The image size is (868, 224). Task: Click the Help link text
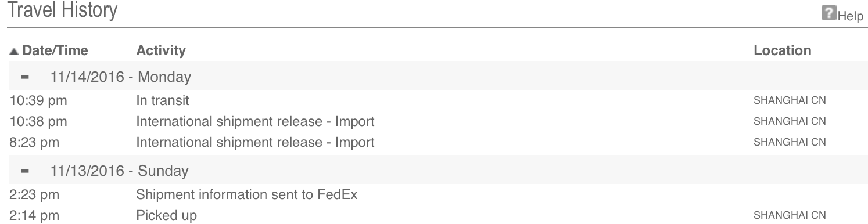point(850,17)
